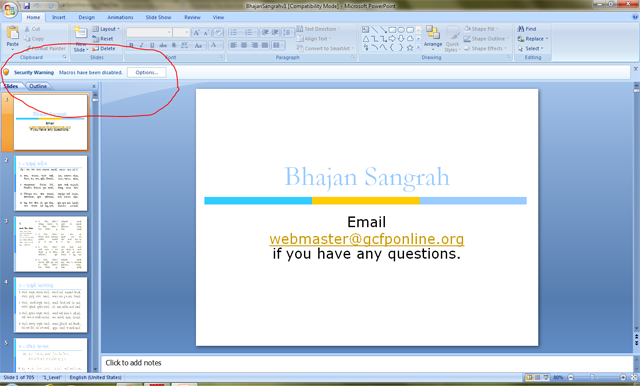This screenshot has width=640, height=386.
Task: Select slide 3 thumbnail in Slides pane
Action: (x=50, y=244)
